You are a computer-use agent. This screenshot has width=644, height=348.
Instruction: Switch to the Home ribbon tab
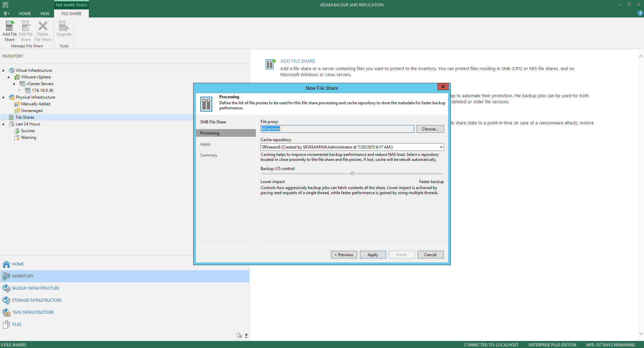[25, 14]
